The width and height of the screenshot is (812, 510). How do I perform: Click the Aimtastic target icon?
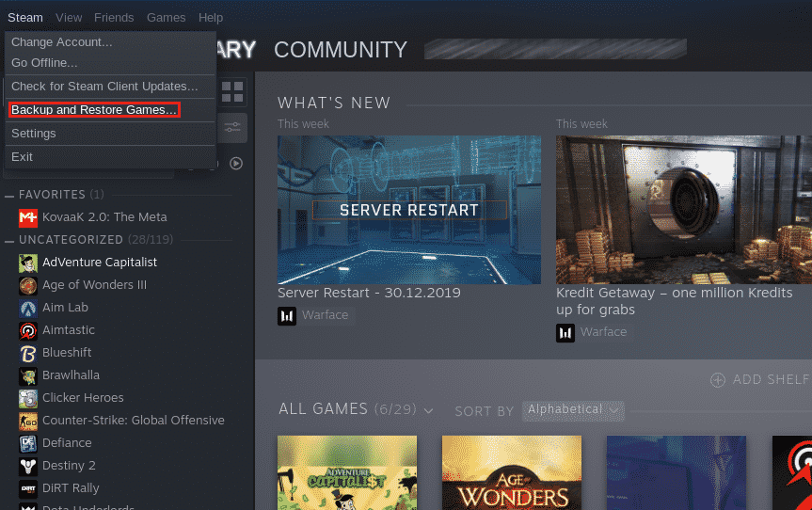(x=28, y=331)
